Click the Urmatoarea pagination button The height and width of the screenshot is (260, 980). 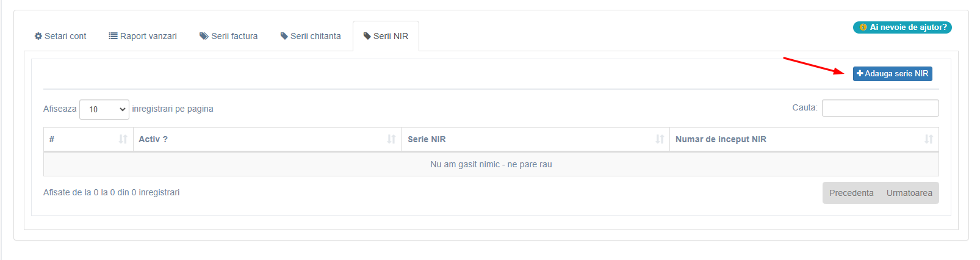click(909, 193)
